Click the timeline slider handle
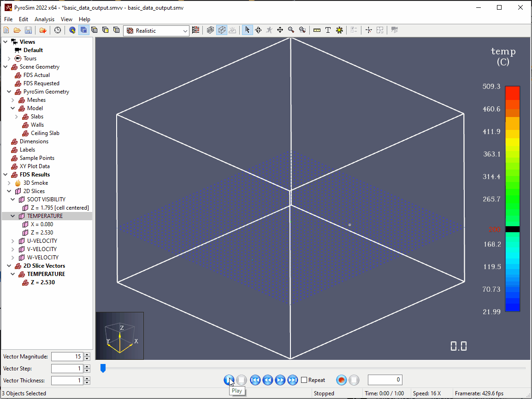This screenshot has height=399, width=532. [x=103, y=368]
